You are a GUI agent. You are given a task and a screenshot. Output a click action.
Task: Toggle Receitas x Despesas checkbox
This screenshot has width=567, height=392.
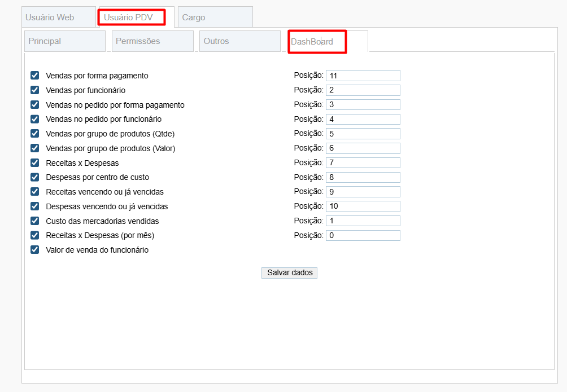[34, 162]
